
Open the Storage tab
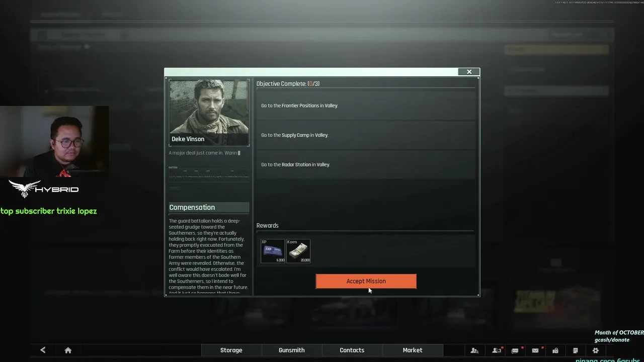point(231,350)
